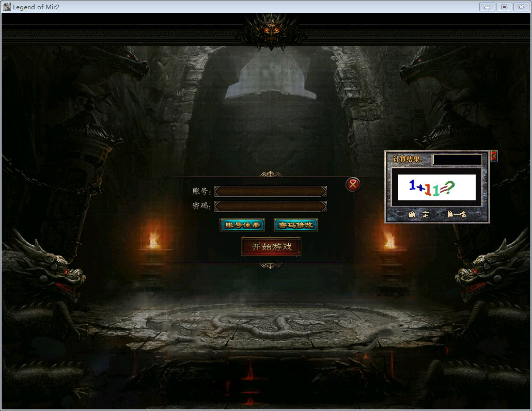The height and width of the screenshot is (411, 532).
Task: Open the 账号注册 account registration button
Action: pyautogui.click(x=242, y=225)
